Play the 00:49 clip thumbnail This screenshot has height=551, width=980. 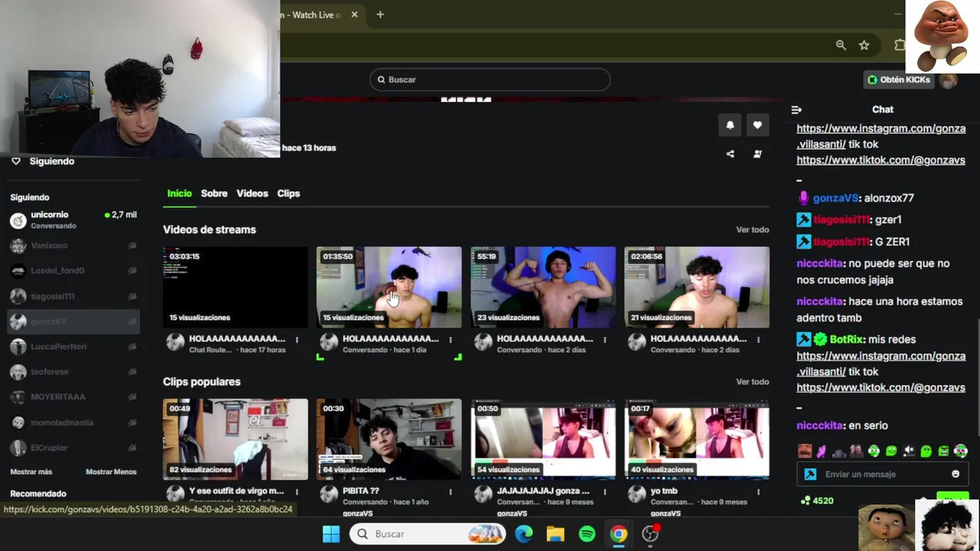235,439
